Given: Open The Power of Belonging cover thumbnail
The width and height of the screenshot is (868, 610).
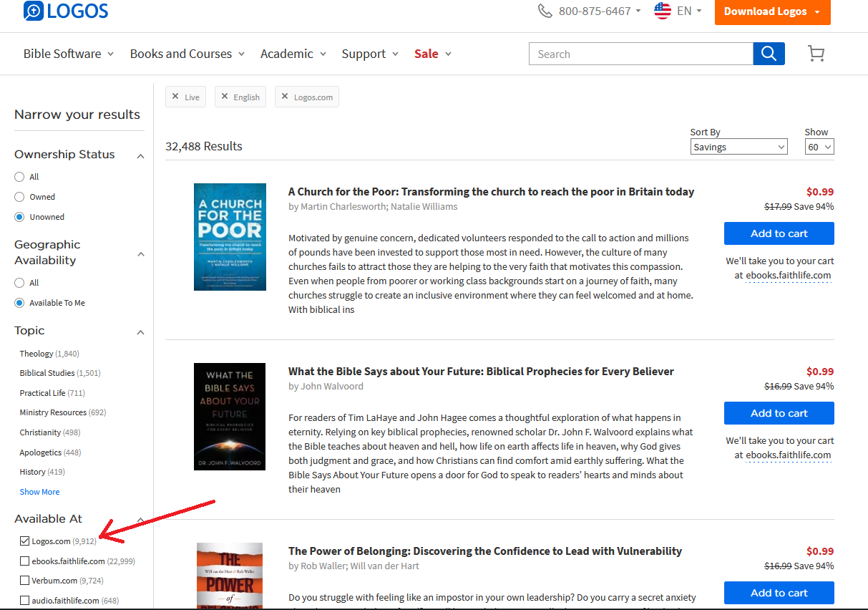Looking at the screenshot, I should [230, 576].
